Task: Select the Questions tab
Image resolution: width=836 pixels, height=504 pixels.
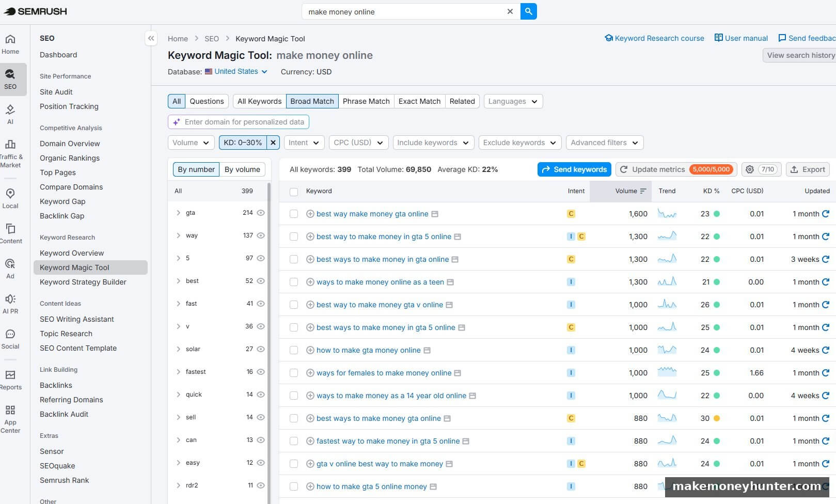Action: (x=207, y=101)
